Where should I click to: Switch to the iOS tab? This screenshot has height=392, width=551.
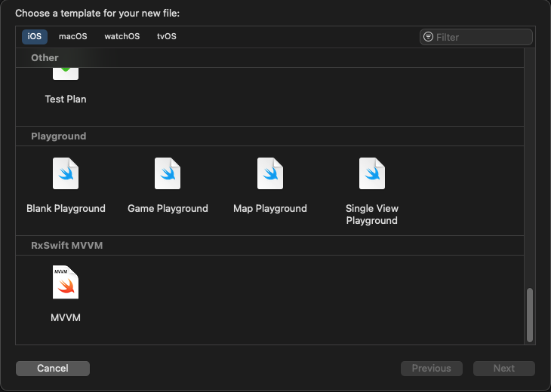(x=35, y=36)
